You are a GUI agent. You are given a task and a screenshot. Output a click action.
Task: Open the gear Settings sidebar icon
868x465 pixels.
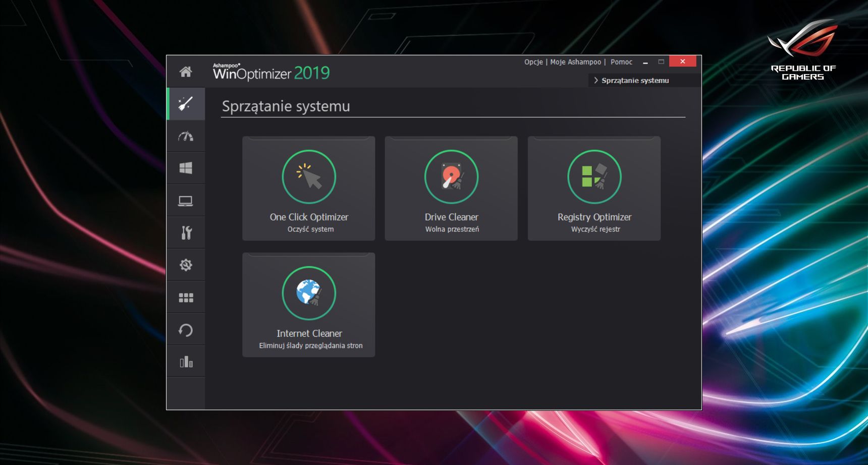(186, 265)
